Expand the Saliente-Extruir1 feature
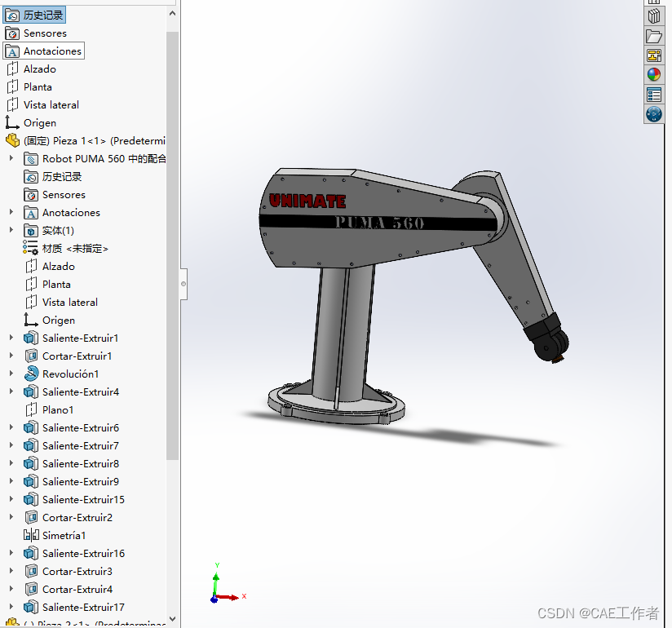 [x=11, y=338]
